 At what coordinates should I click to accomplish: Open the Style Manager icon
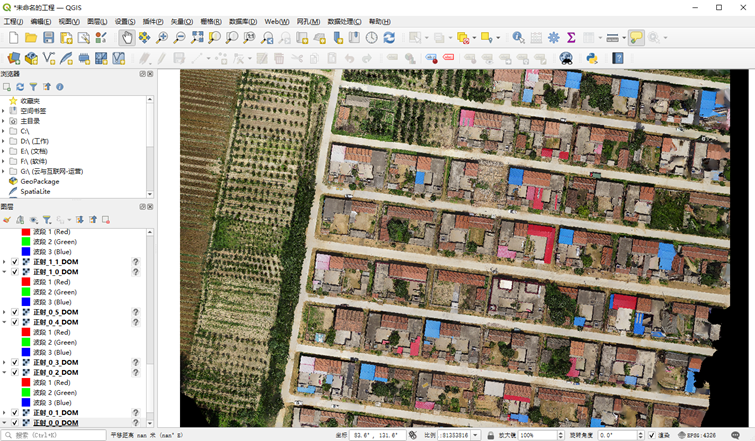tap(101, 38)
